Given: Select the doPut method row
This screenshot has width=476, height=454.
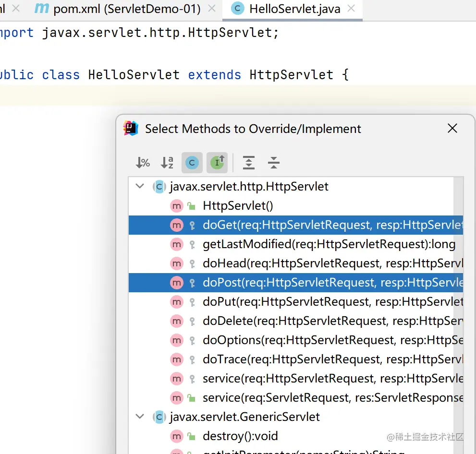Looking at the screenshot, I should (296, 302).
